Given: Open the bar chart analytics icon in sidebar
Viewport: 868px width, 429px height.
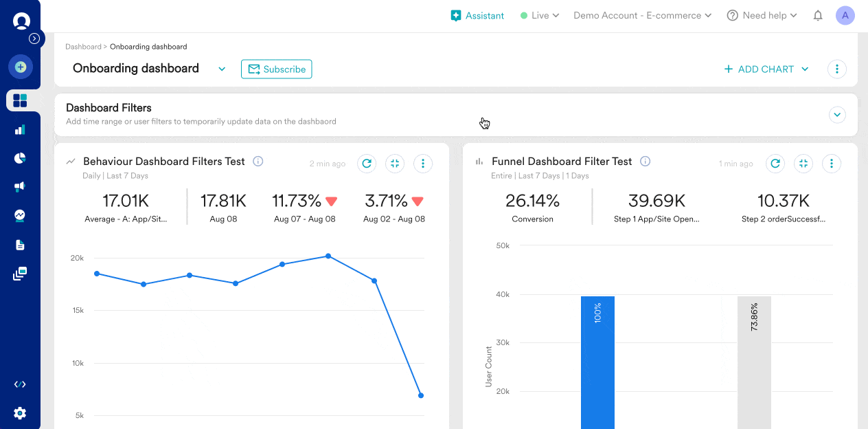Looking at the screenshot, I should click(20, 129).
